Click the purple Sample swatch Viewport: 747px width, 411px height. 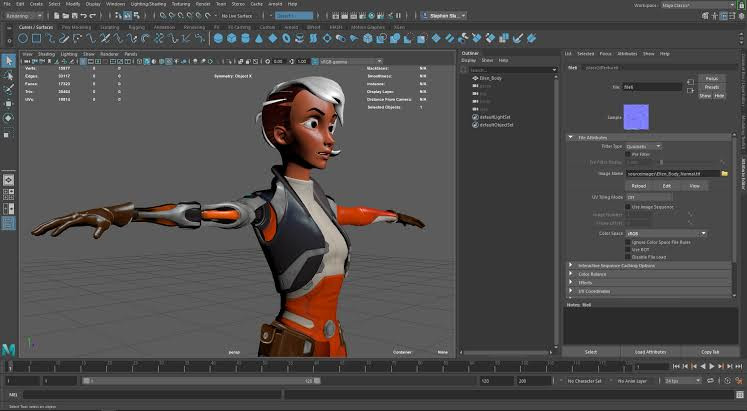(x=636, y=117)
